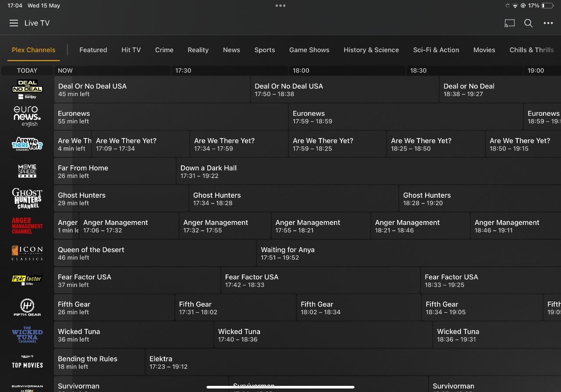Screen dimensions: 561x392
Task: Open Euronews program airing 17:59 – 18:59
Action: click(405, 117)
